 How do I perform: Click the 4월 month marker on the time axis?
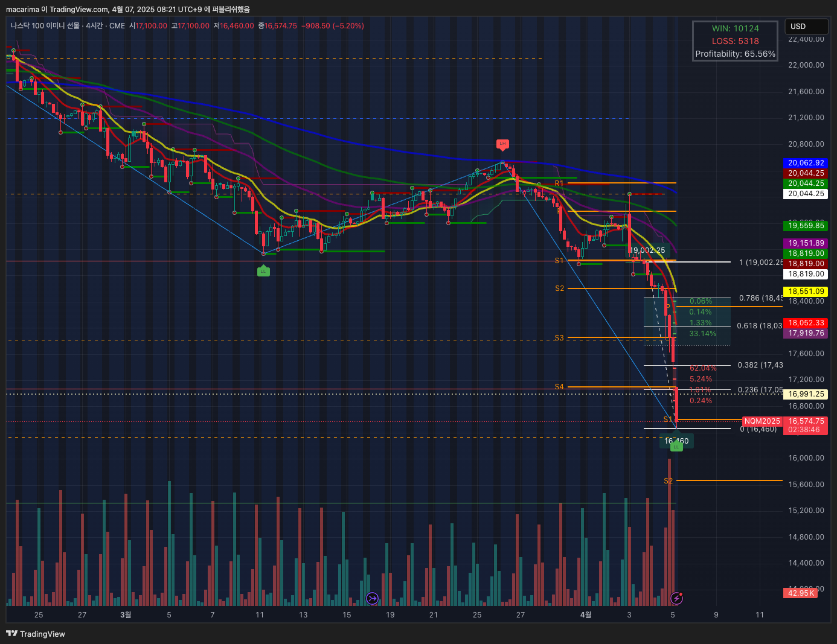585,615
